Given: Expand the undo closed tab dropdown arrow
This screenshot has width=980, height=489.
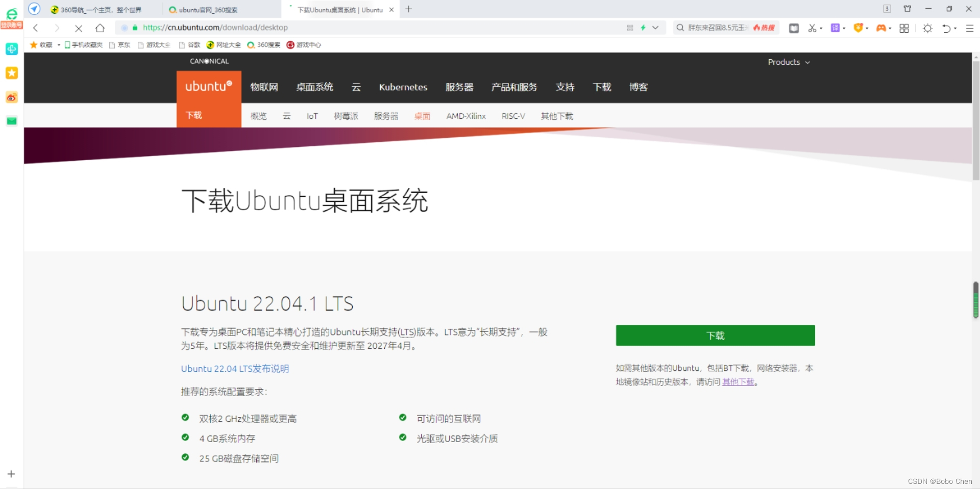Looking at the screenshot, I should (955, 29).
